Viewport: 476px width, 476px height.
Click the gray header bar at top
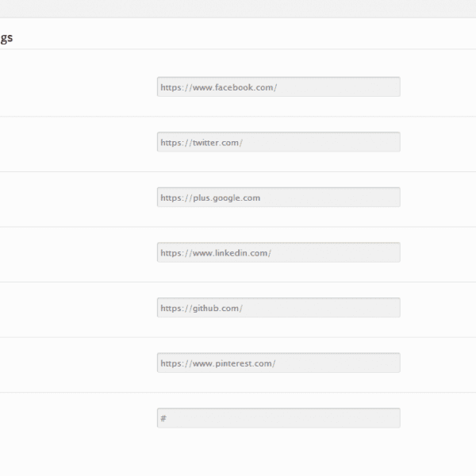238,9
